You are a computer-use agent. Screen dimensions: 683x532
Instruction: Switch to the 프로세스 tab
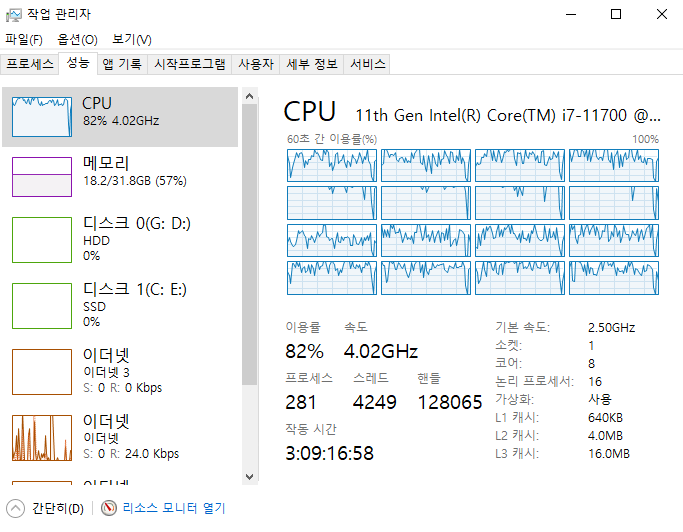coord(30,64)
